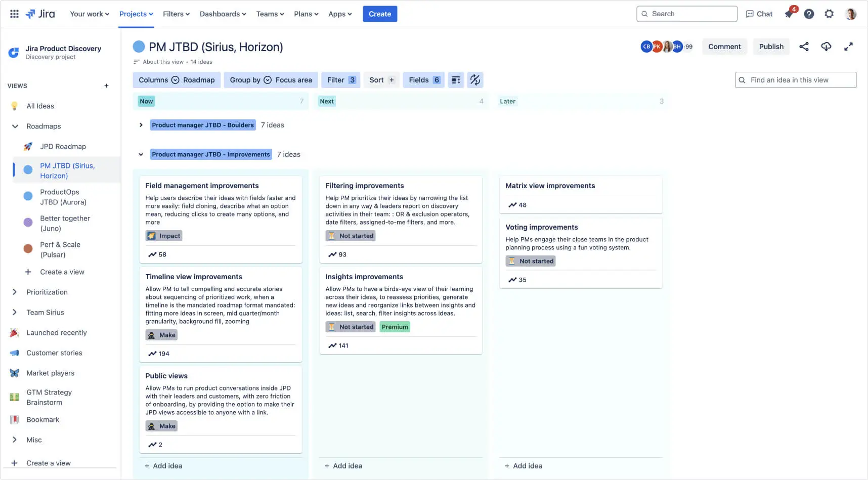Click the Jira logo
Screen dimensions: 868x480
click(x=40, y=14)
